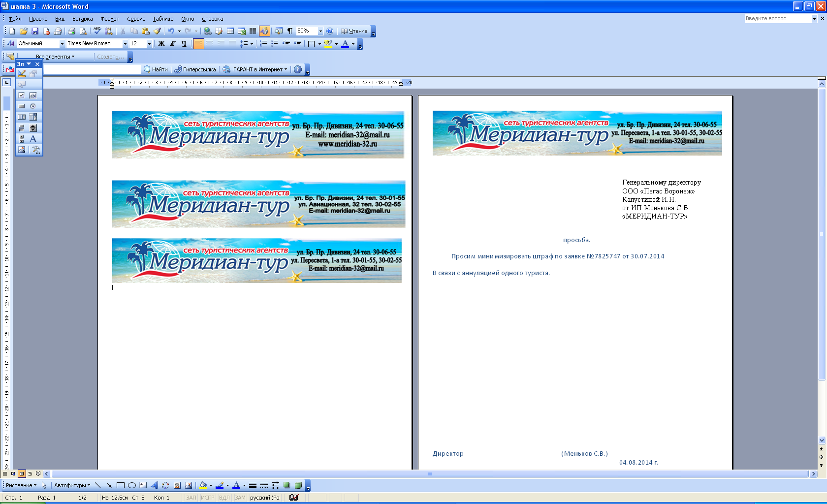Insert WordArt from the Drawing toolbar

point(154,485)
